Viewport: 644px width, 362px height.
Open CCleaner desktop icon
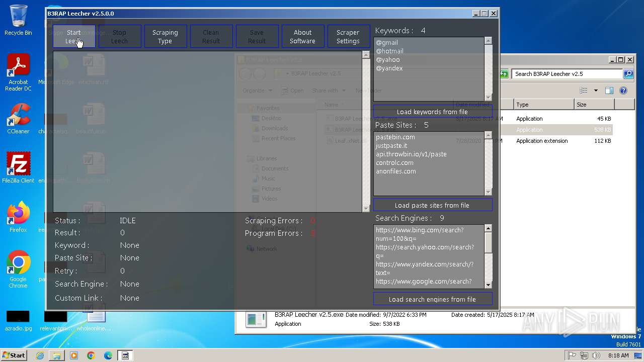point(18,119)
